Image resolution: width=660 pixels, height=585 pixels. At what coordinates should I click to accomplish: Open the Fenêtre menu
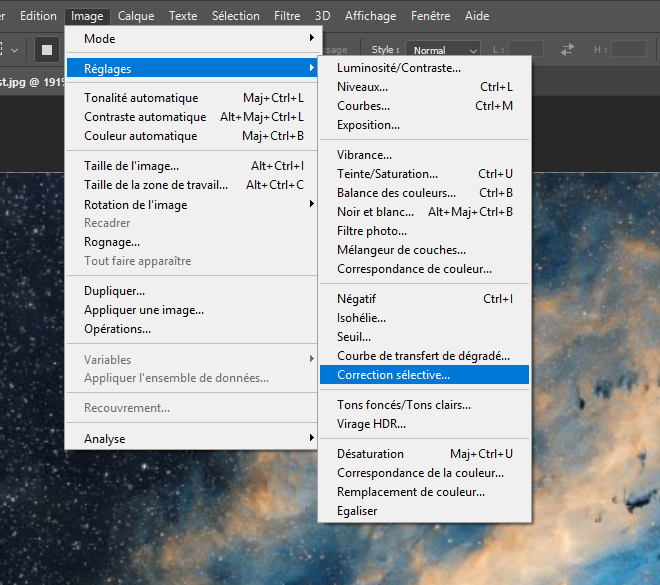431,16
